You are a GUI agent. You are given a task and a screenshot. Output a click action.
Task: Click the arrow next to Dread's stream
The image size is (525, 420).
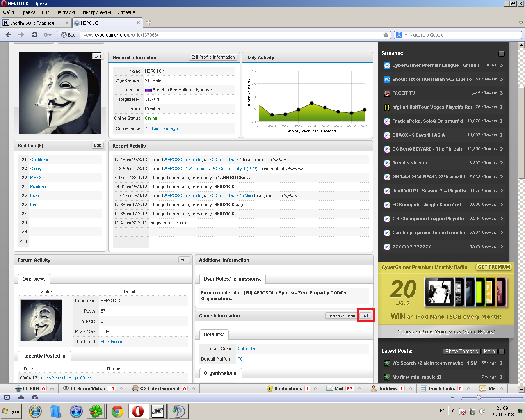click(502, 163)
